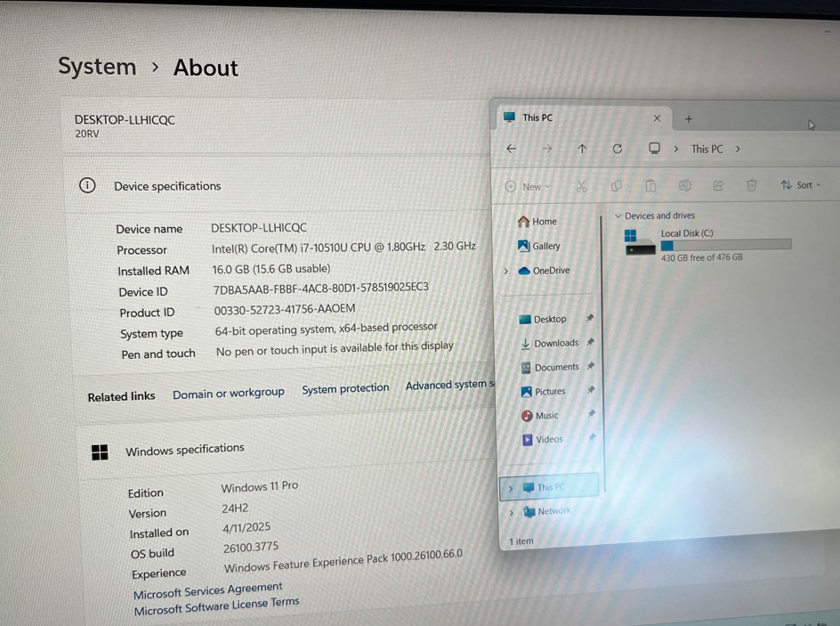The height and width of the screenshot is (626, 840).
Task: Click the Rename icon in toolbar
Action: (684, 185)
